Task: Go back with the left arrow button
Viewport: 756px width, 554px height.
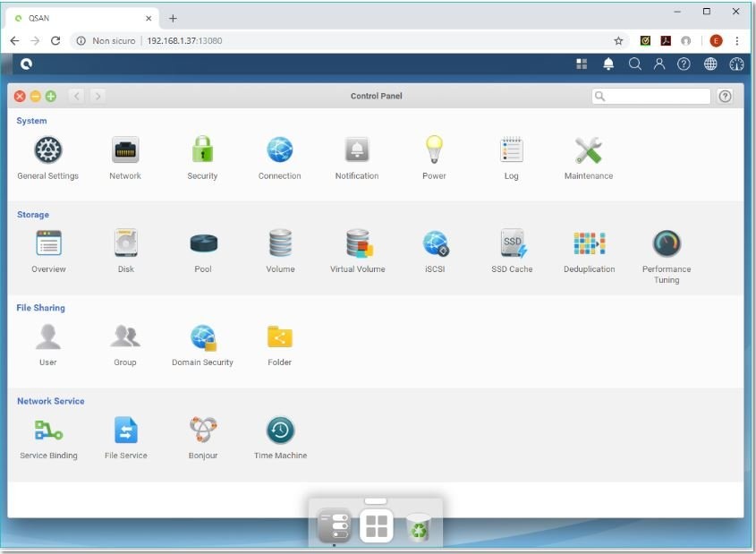Action: [77, 97]
